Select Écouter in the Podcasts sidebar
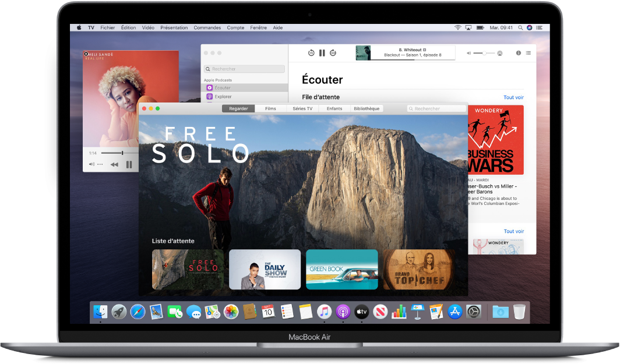This screenshot has width=620, height=364. tap(220, 87)
